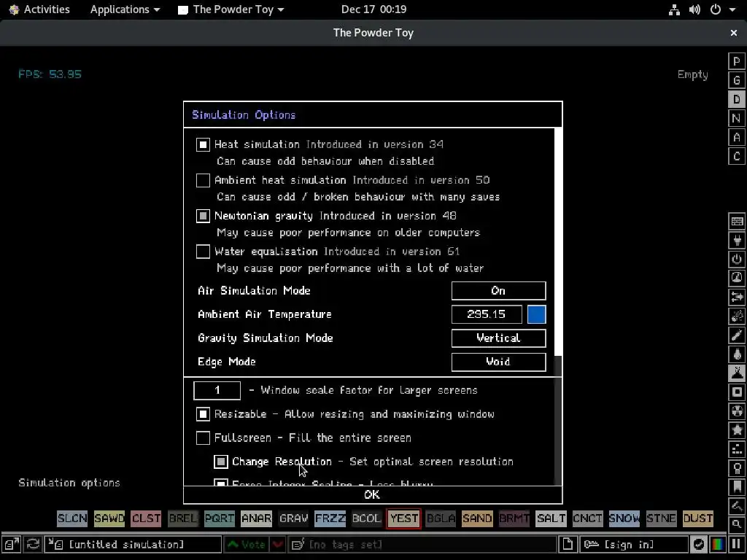The width and height of the screenshot is (747, 560).
Task: Open the Tools category icon
Action: [x=737, y=469]
